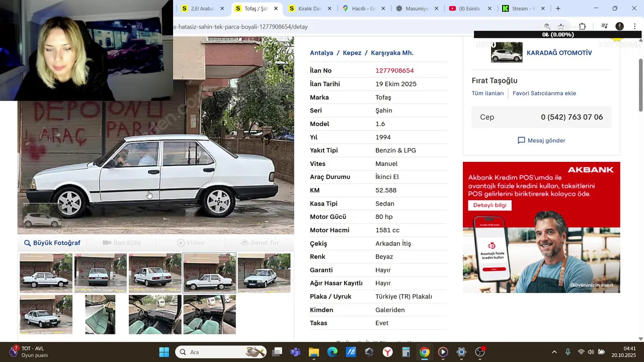Open the Chrome three-dot menu
This screenshot has height=362, width=644.
click(634, 27)
